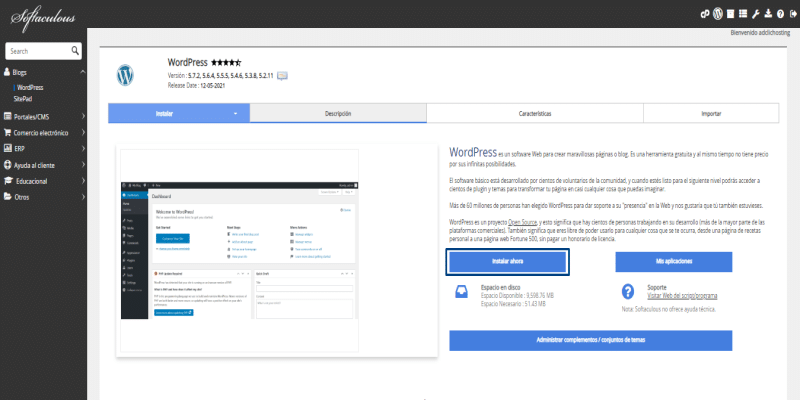Viewport: 800px width, 400px height.
Task: Switch to the Importar tab
Action: tap(711, 113)
